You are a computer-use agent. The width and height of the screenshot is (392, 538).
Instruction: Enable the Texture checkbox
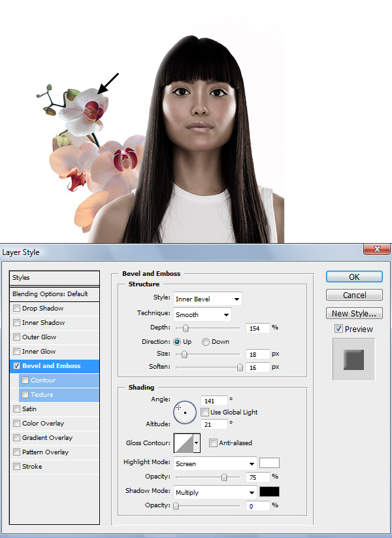coord(25,395)
